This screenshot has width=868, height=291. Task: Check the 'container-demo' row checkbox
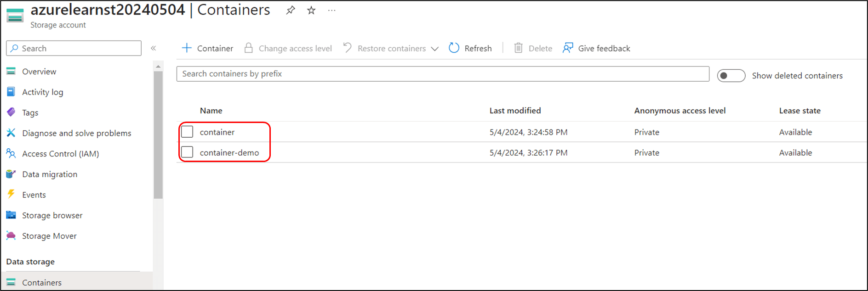tap(187, 152)
